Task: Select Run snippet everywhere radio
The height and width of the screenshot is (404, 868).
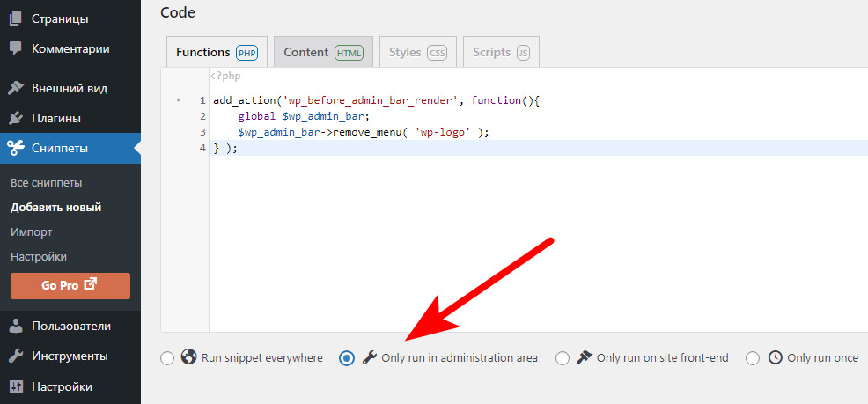Action: 167,358
